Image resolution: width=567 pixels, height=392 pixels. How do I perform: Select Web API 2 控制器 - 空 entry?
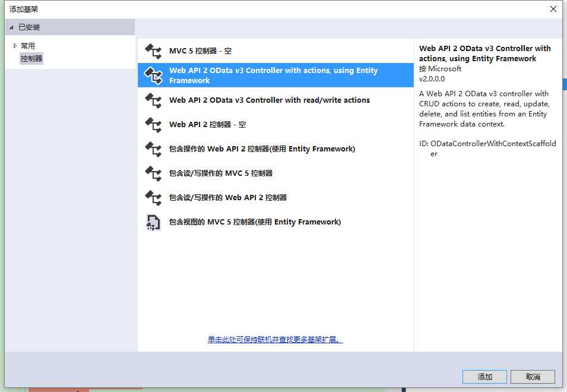click(x=275, y=124)
